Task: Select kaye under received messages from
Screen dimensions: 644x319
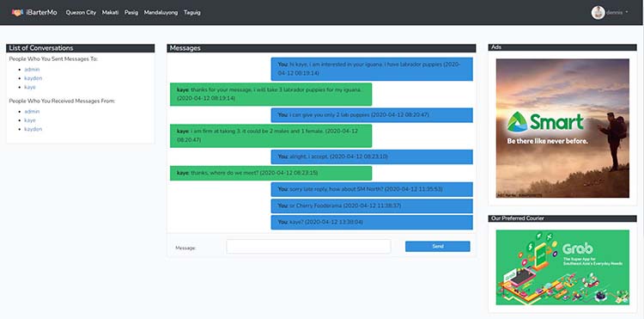Action: (x=30, y=120)
